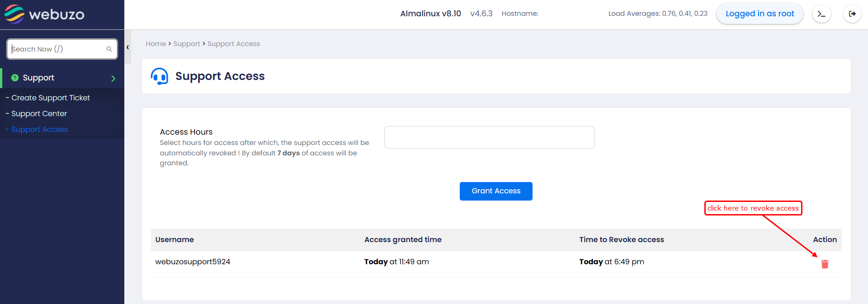Click the logout icon in header

pyautogui.click(x=852, y=14)
